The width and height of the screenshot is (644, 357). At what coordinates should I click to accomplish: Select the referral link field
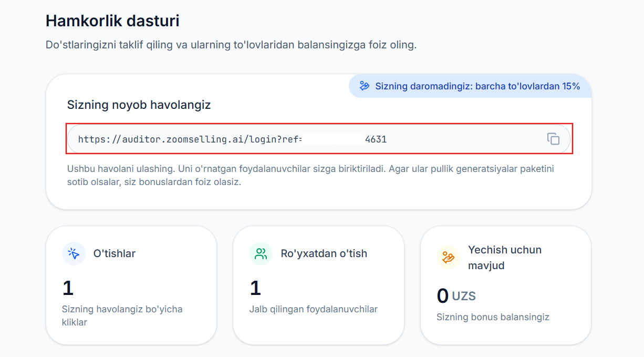coord(319,139)
